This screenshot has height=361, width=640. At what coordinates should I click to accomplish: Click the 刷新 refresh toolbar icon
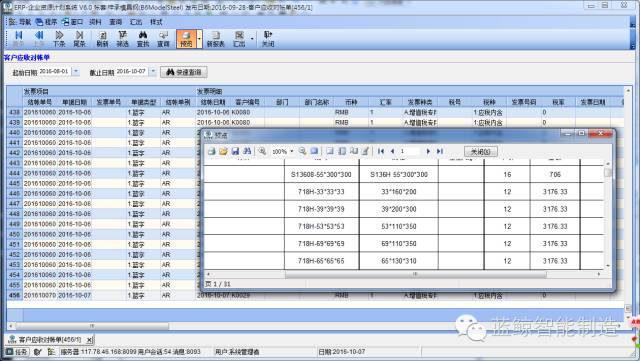[x=102, y=39]
